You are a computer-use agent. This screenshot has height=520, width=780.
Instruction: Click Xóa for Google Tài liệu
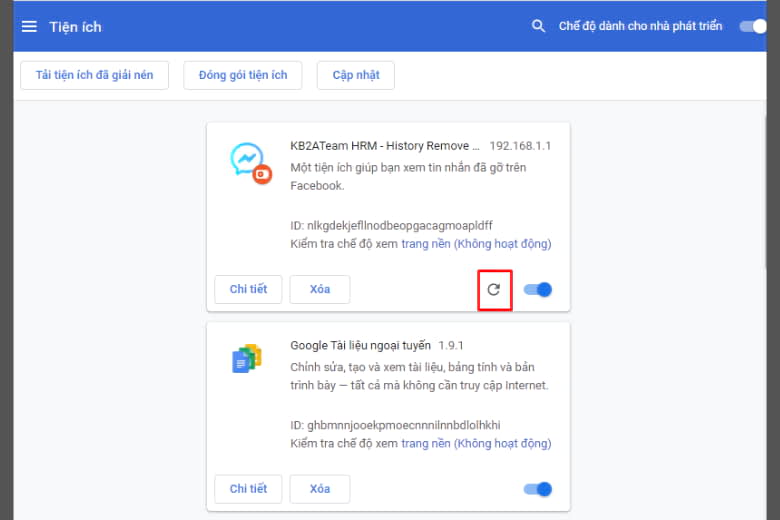[320, 489]
